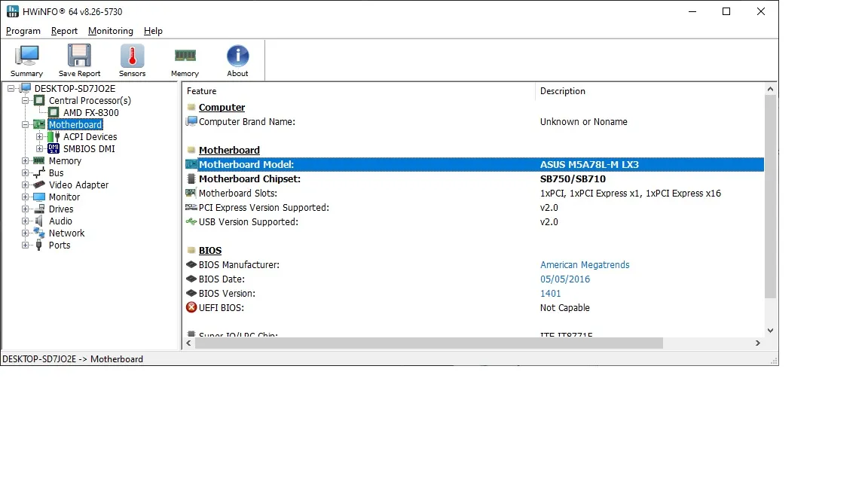Click the vertical scrollbar down arrow
Screen dimensions: 868x488
(x=770, y=330)
